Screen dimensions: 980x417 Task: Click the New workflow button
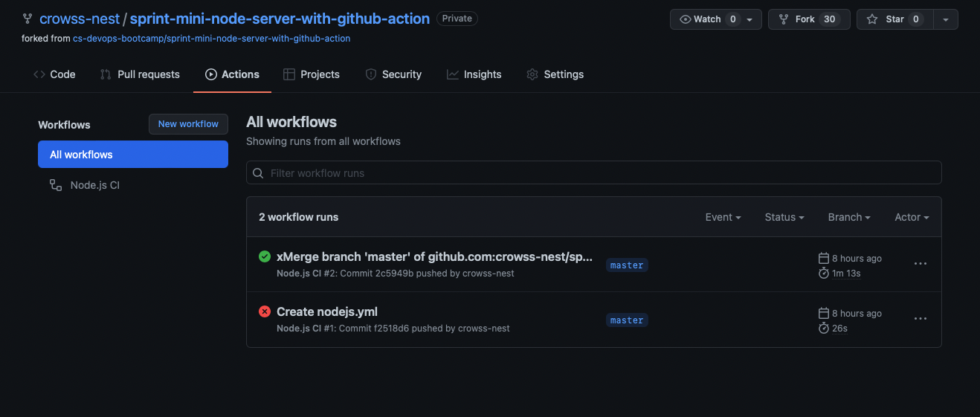tap(188, 124)
